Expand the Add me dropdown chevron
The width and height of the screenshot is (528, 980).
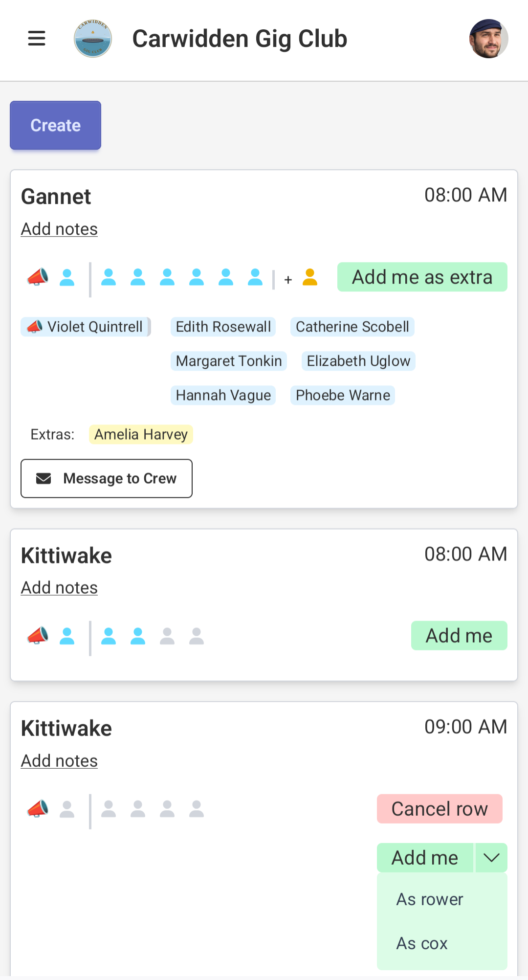490,857
